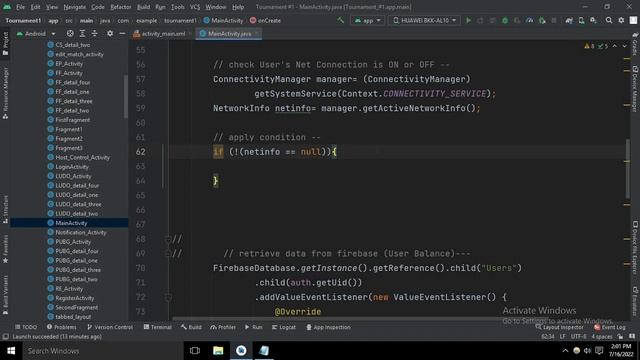Click the Make Project hammer icon
The height and width of the screenshot is (360, 640).
point(340,20)
